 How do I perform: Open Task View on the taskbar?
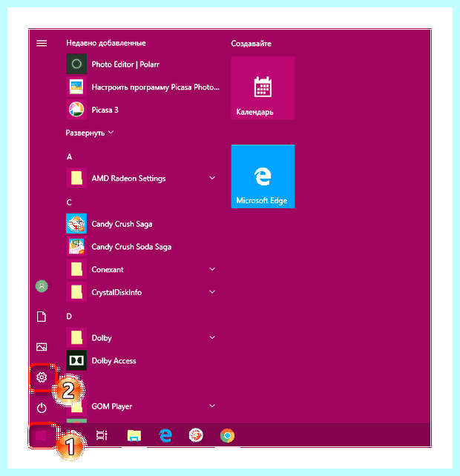pos(102,436)
